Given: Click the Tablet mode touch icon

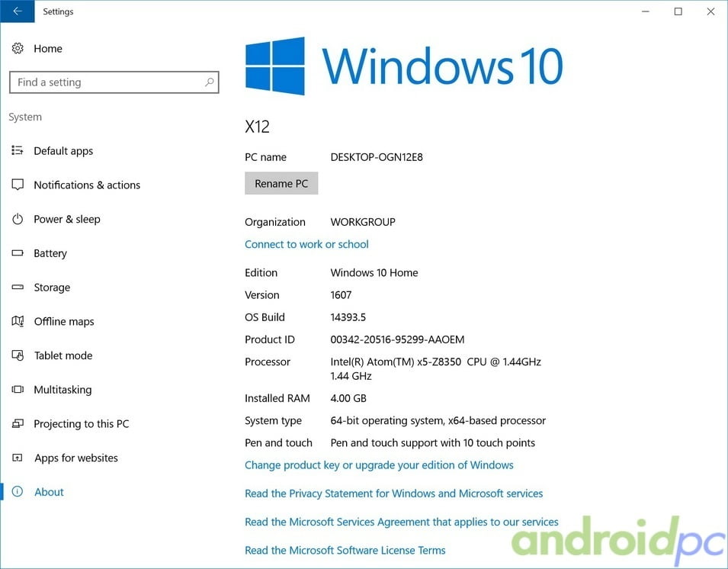Looking at the screenshot, I should click(18, 355).
